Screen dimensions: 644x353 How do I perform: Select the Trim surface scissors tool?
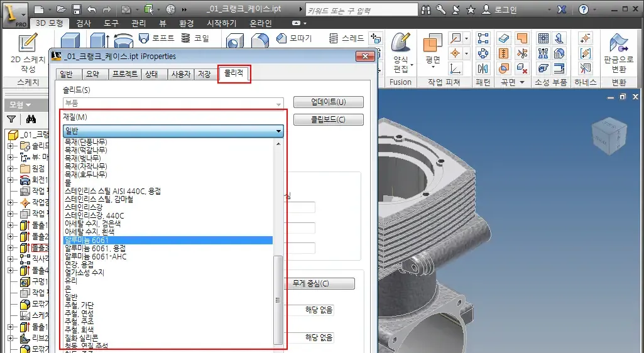[x=522, y=53]
